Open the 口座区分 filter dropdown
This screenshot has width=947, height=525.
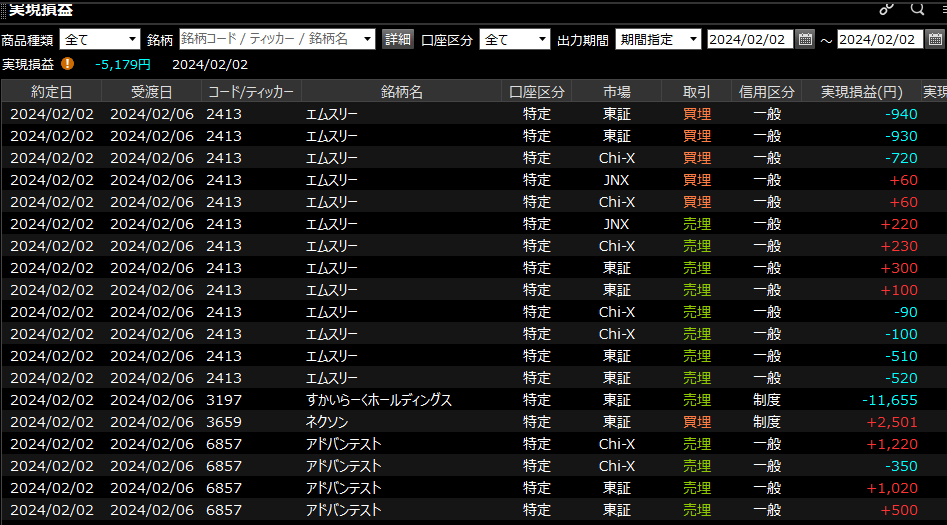(515, 40)
